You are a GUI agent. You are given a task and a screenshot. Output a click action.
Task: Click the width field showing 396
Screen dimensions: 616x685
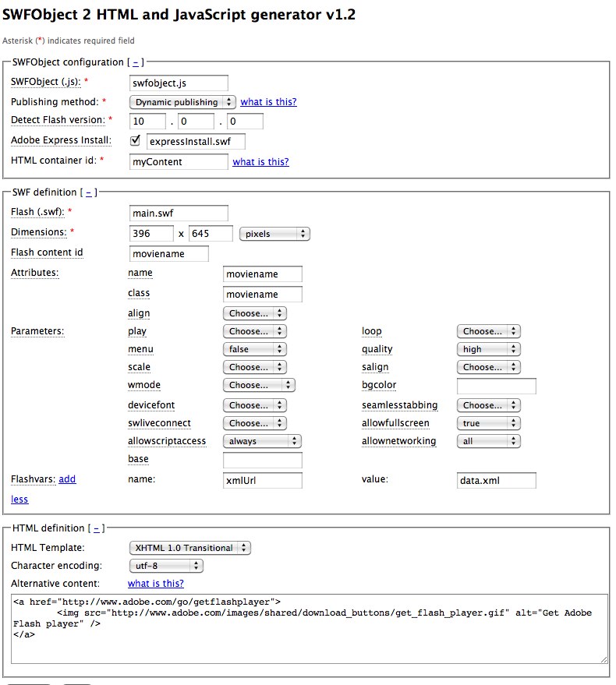click(151, 233)
